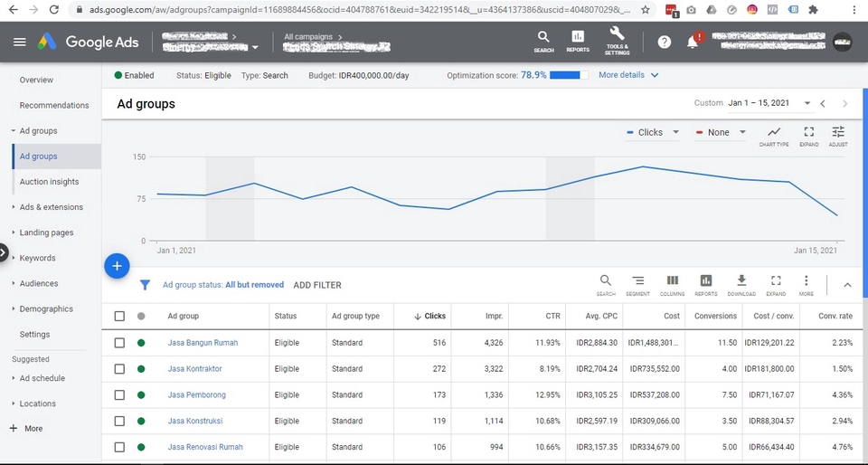This screenshot has width=868, height=465.
Task: Click the browser address bar
Action: (359, 9)
